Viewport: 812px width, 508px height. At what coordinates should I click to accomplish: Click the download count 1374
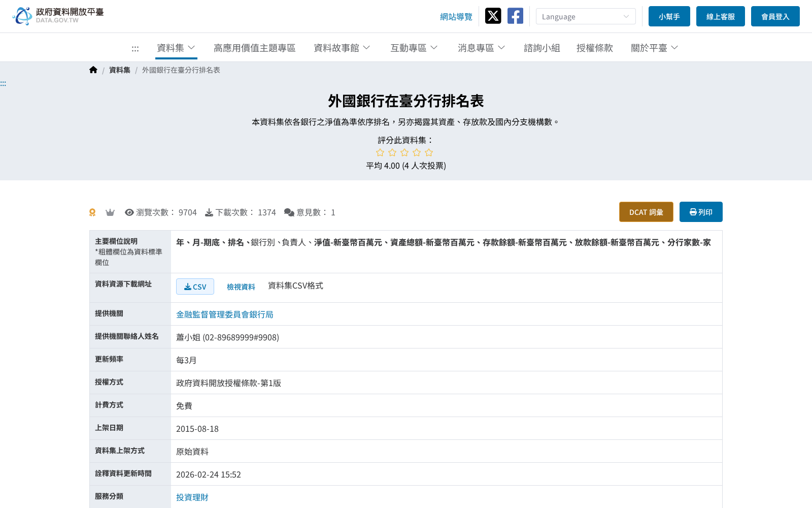(x=267, y=212)
